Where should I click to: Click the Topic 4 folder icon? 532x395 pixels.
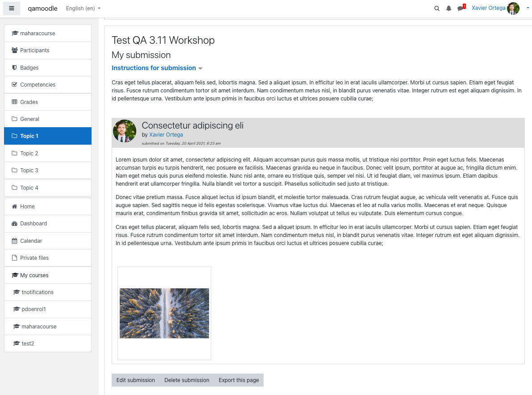pyautogui.click(x=14, y=187)
